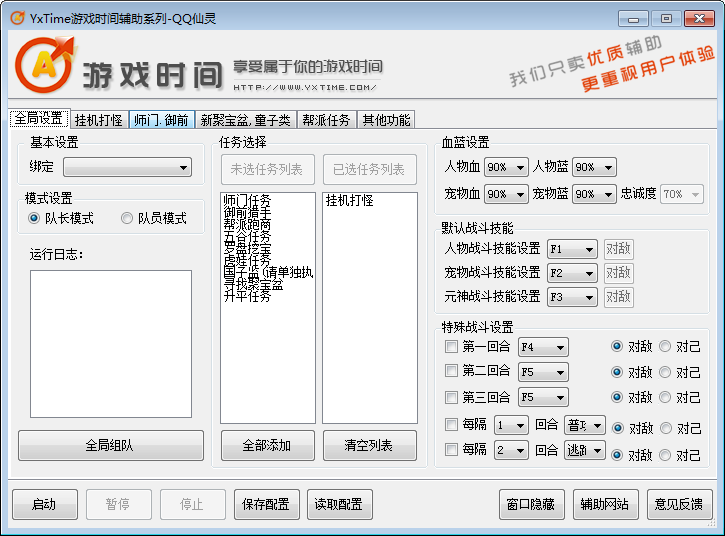
Task: Choose 对己 for the 第二回合 row
Action: [x=665, y=372]
